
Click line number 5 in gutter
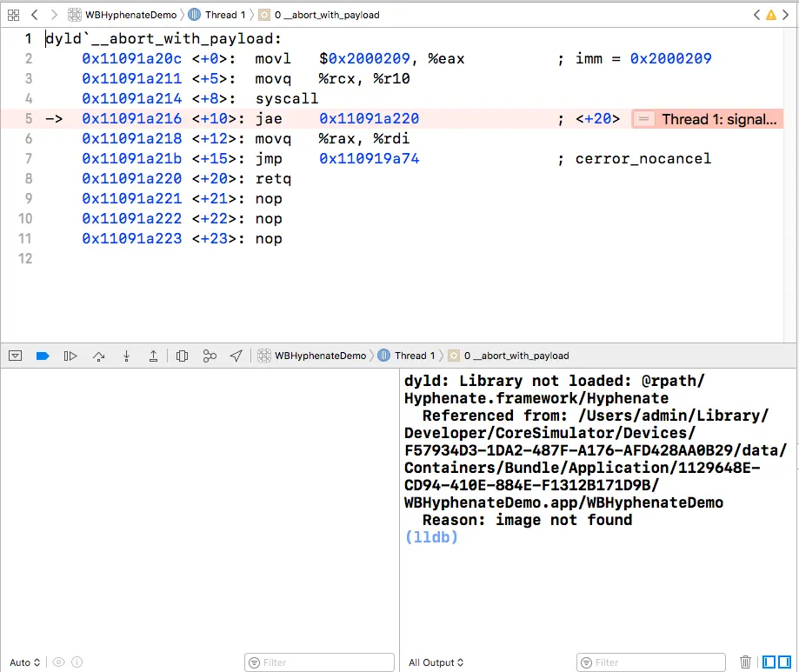(x=29, y=119)
